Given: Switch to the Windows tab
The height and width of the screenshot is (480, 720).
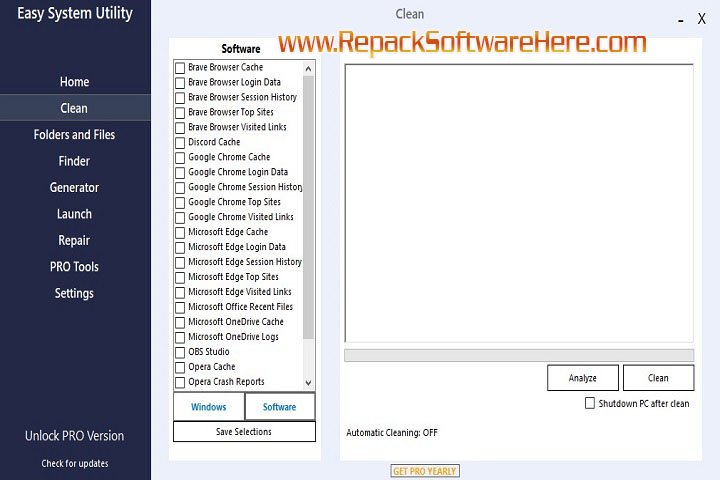Looking at the screenshot, I should click(x=209, y=407).
